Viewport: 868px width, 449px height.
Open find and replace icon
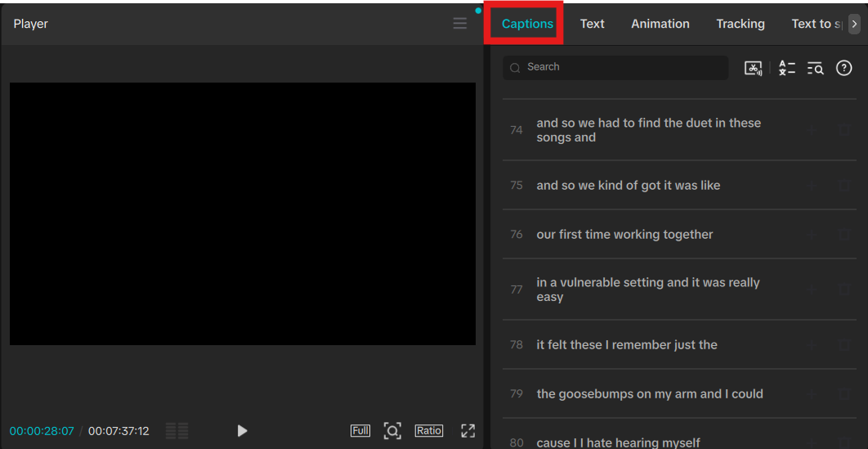[x=816, y=68]
